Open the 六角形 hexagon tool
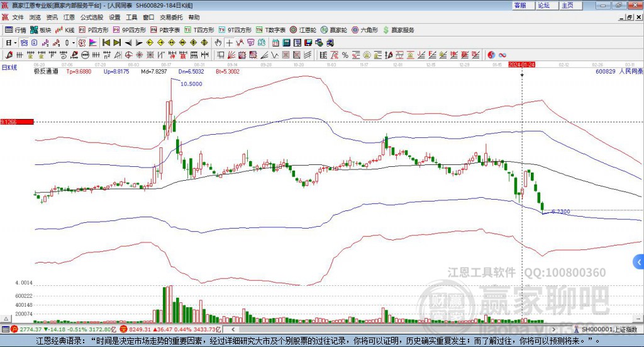Viewport: 644px width, 347px height. [365, 30]
